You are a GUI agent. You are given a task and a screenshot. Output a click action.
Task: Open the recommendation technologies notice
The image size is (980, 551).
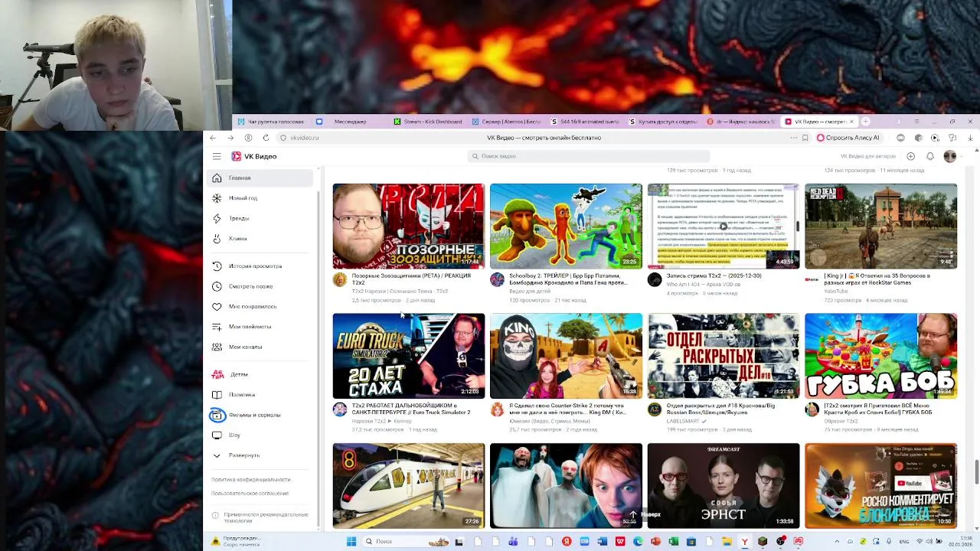tap(260, 517)
